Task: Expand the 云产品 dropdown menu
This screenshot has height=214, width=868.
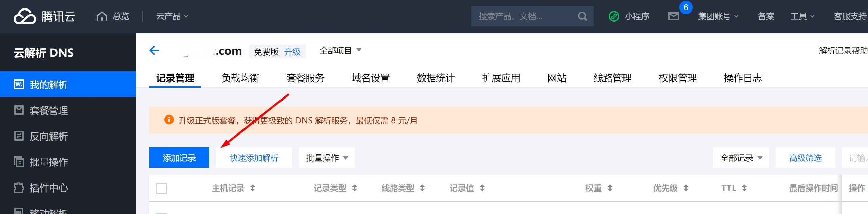Action: pos(172,16)
